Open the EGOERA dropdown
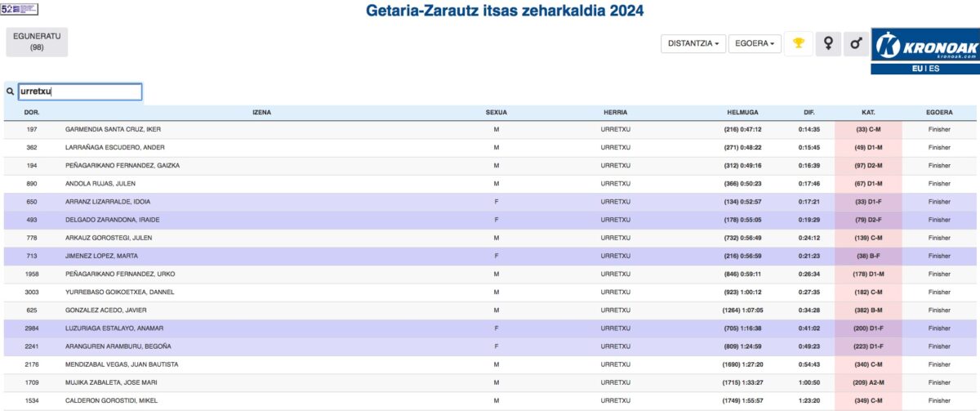 754,43
